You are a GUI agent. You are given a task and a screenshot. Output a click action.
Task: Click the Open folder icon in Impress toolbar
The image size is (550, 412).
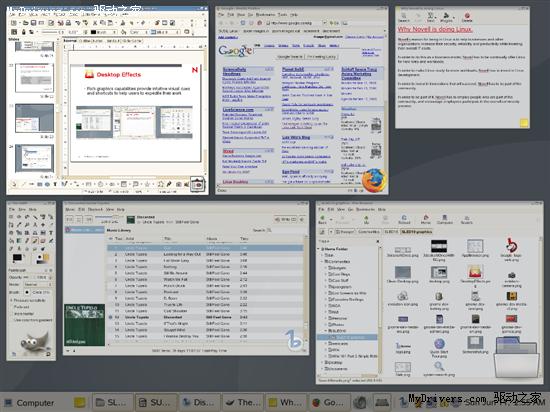pyautogui.click(x=25, y=23)
